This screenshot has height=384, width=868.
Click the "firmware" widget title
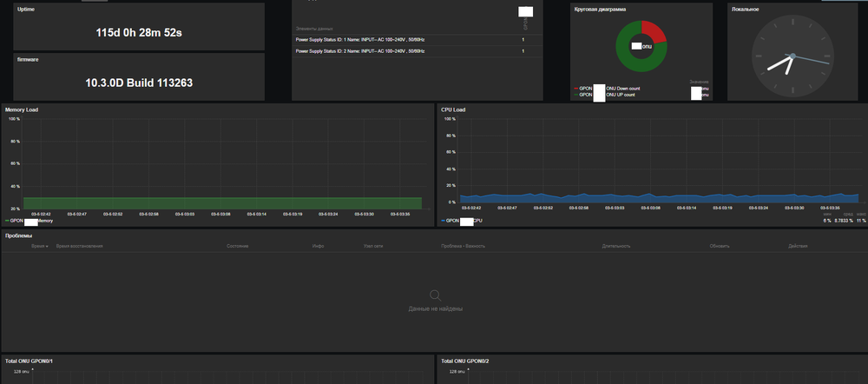point(28,59)
